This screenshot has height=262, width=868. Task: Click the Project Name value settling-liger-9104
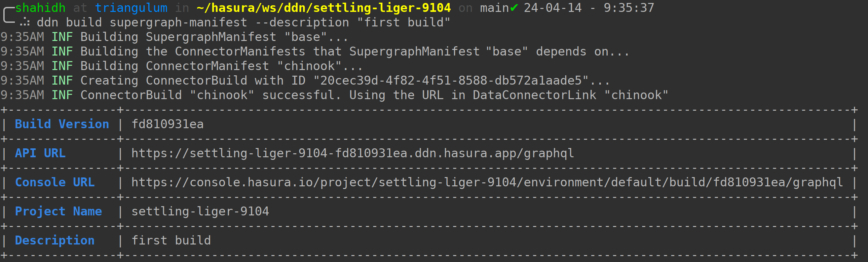200,211
